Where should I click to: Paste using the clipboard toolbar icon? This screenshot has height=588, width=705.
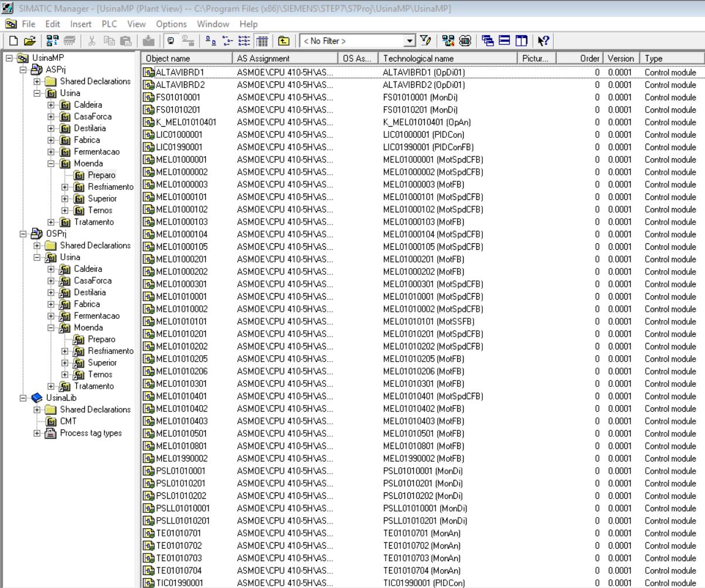tap(125, 41)
